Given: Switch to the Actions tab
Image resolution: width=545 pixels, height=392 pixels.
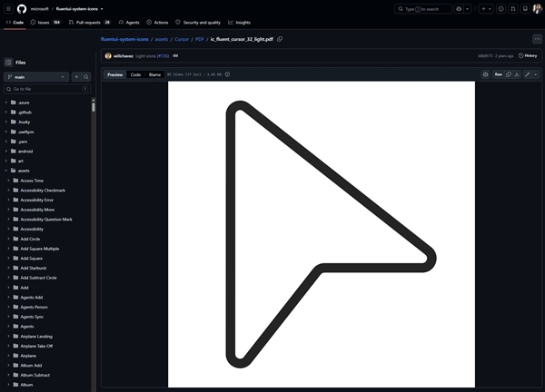Looking at the screenshot, I should pyautogui.click(x=157, y=22).
